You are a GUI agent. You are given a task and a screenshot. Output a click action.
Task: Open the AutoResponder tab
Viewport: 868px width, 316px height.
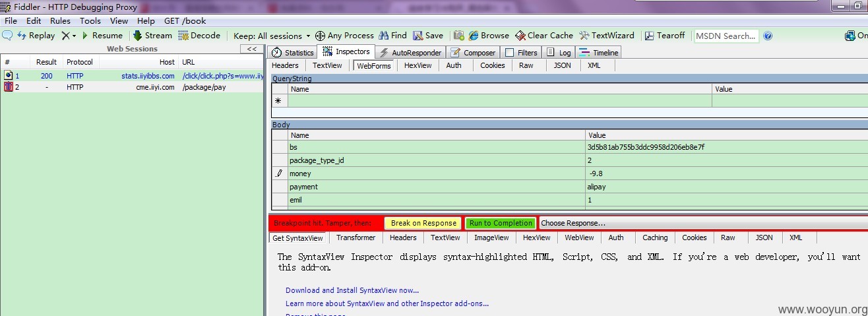click(410, 53)
